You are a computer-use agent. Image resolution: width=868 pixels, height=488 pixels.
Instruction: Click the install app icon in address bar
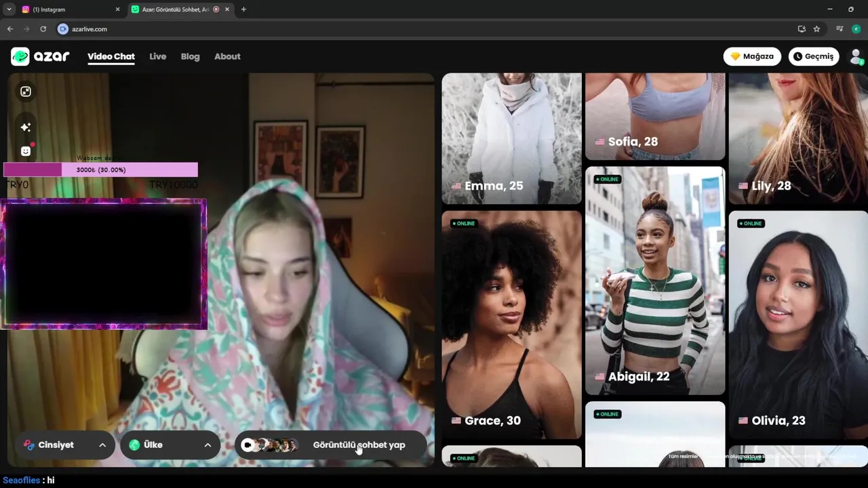pyautogui.click(x=802, y=29)
